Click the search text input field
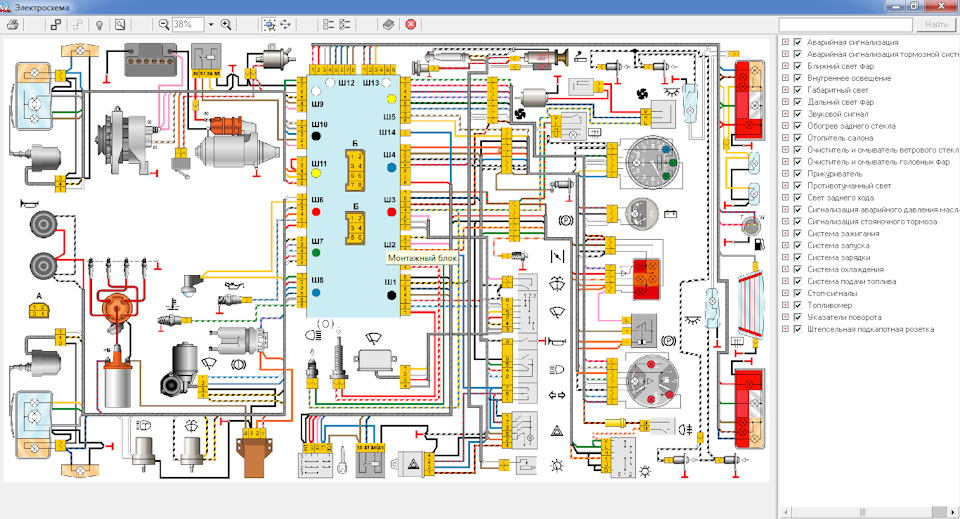 click(x=846, y=24)
